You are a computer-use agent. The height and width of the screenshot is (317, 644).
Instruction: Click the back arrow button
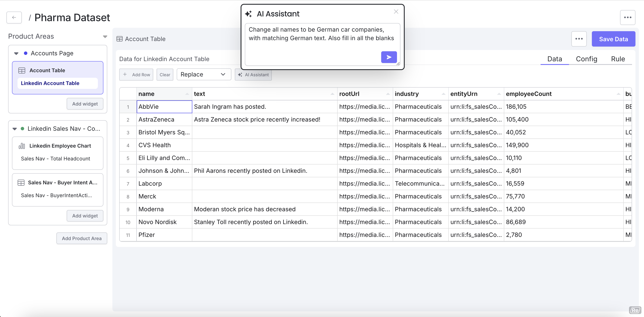tap(14, 18)
